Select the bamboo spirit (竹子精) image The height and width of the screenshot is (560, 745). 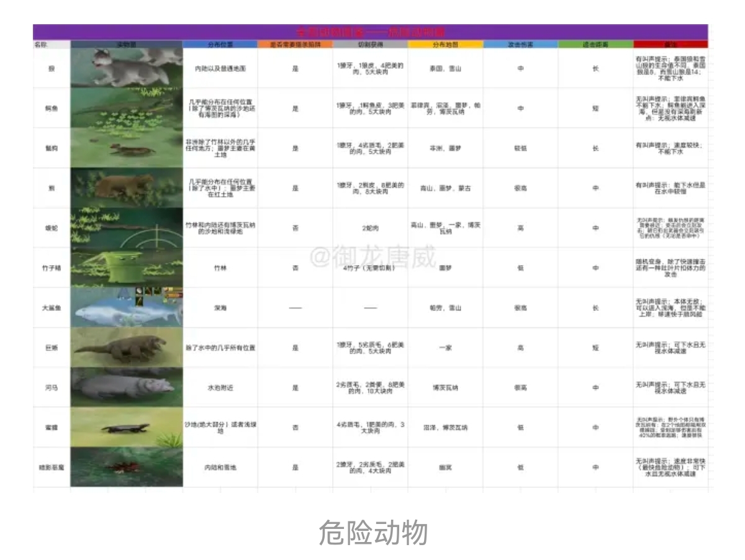[x=127, y=268]
